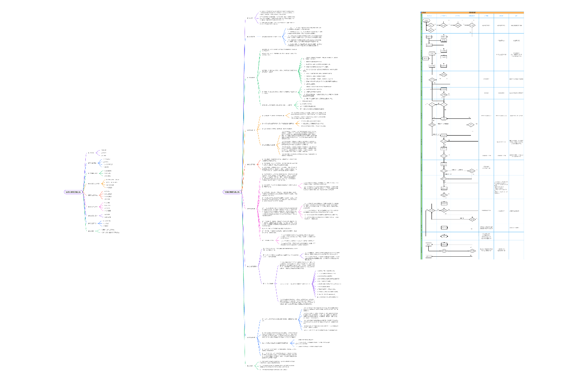The image size is (588, 381).
Task: Select the pink branch topic in the small mind map
Action: point(93,207)
